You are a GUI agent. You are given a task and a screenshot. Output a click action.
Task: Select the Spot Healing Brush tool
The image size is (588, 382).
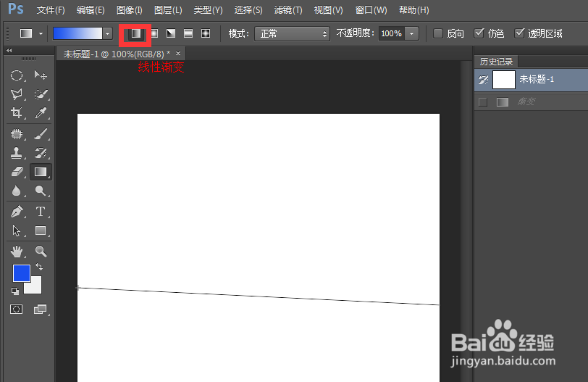coord(17,134)
